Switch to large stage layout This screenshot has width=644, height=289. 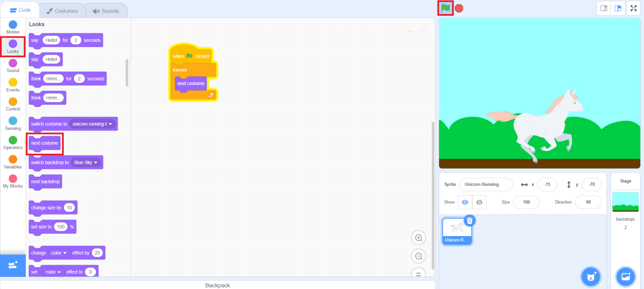click(618, 8)
